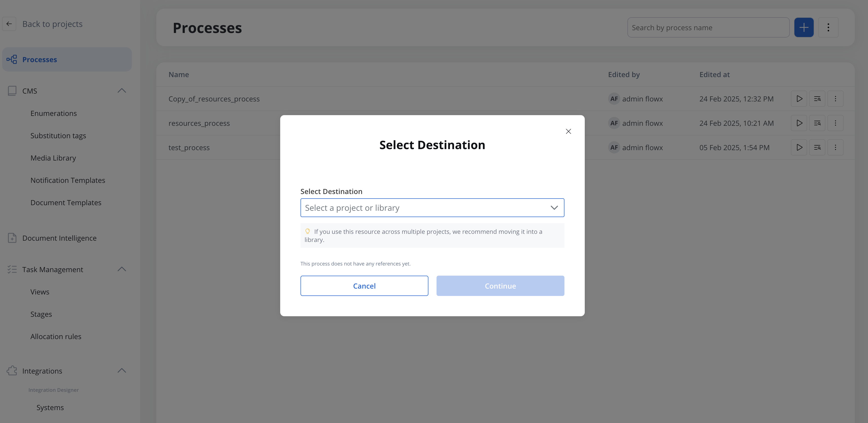Image resolution: width=868 pixels, height=423 pixels.
Task: Click the Continue button in dialog
Action: [x=500, y=286]
